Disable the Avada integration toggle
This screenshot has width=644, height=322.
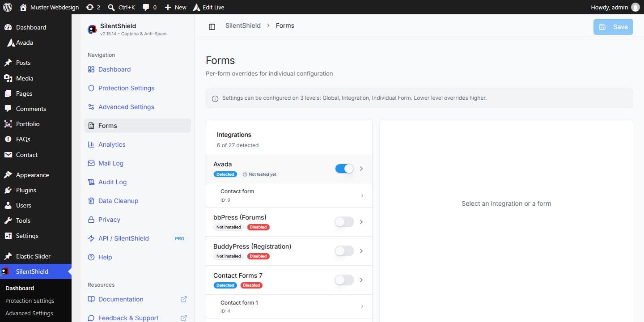click(344, 169)
